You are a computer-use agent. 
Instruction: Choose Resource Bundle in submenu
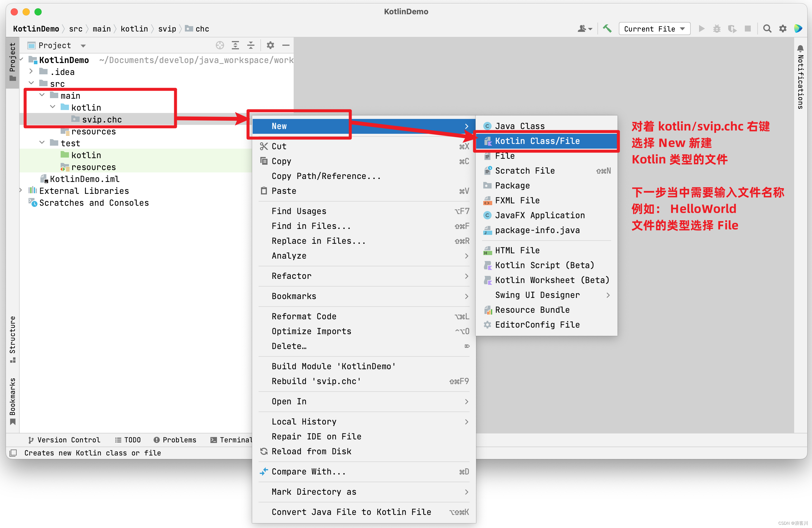tap(546, 310)
